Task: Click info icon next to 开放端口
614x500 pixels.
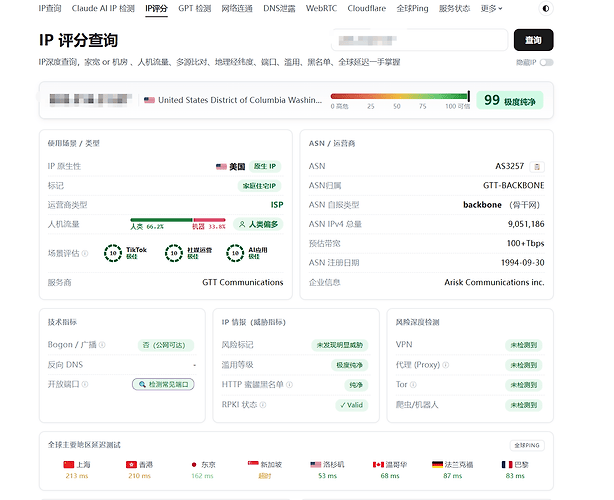Action: 85,384
